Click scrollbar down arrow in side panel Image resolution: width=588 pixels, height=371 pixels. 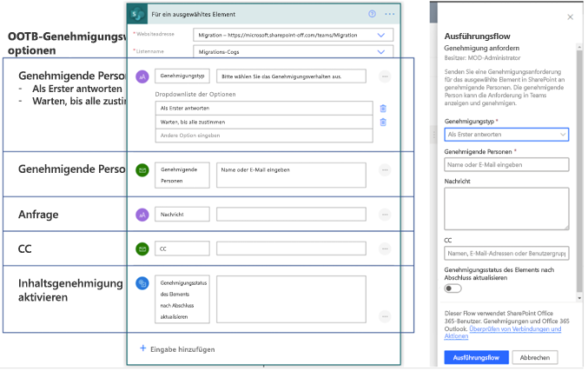[579, 298]
